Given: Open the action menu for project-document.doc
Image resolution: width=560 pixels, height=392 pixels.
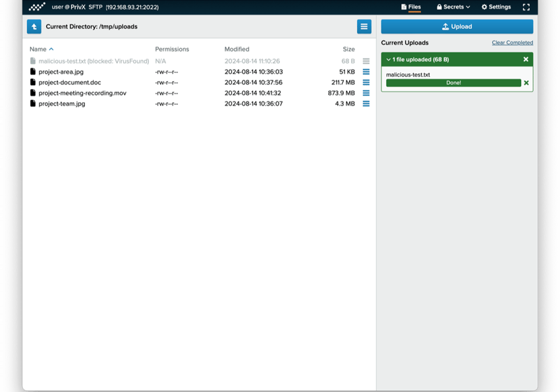Looking at the screenshot, I should [x=366, y=82].
